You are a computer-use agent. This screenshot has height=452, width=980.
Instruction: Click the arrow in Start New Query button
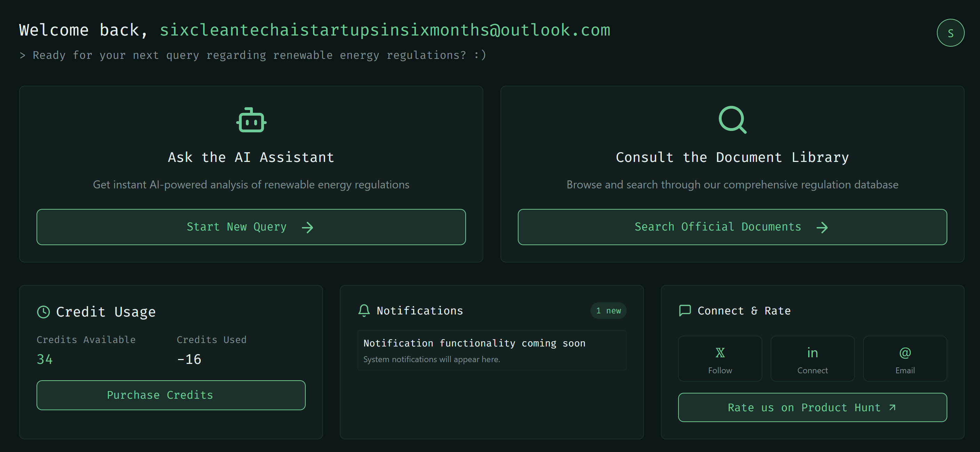point(307,227)
